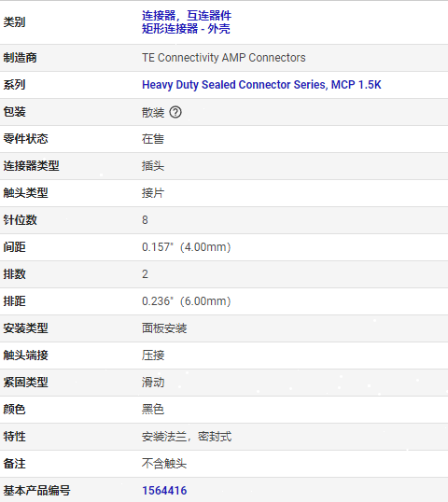This screenshot has width=448, height=502.
Task: Click the packaging help question mark icon
Action: tap(175, 112)
